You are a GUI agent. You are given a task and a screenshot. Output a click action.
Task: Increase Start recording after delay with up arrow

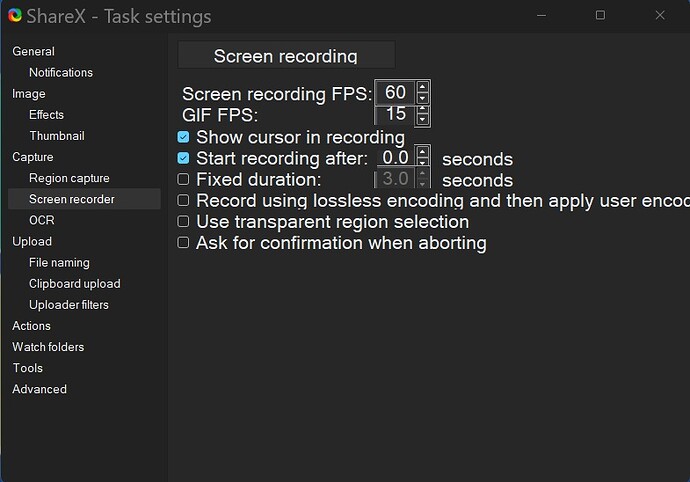pyautogui.click(x=422, y=152)
